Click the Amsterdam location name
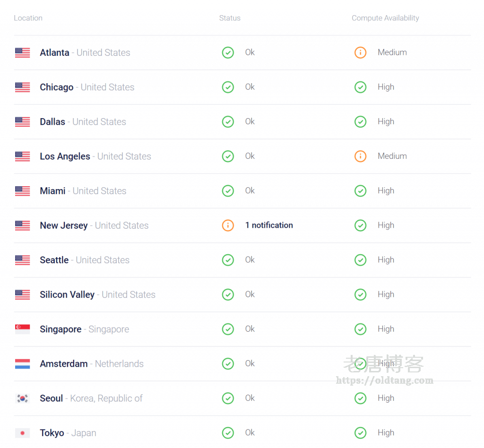The image size is (484, 448). point(64,364)
